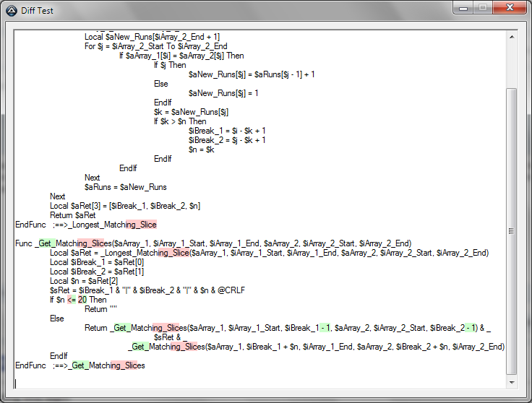
Task: Click the Diff Test window title
Action: tap(37, 11)
